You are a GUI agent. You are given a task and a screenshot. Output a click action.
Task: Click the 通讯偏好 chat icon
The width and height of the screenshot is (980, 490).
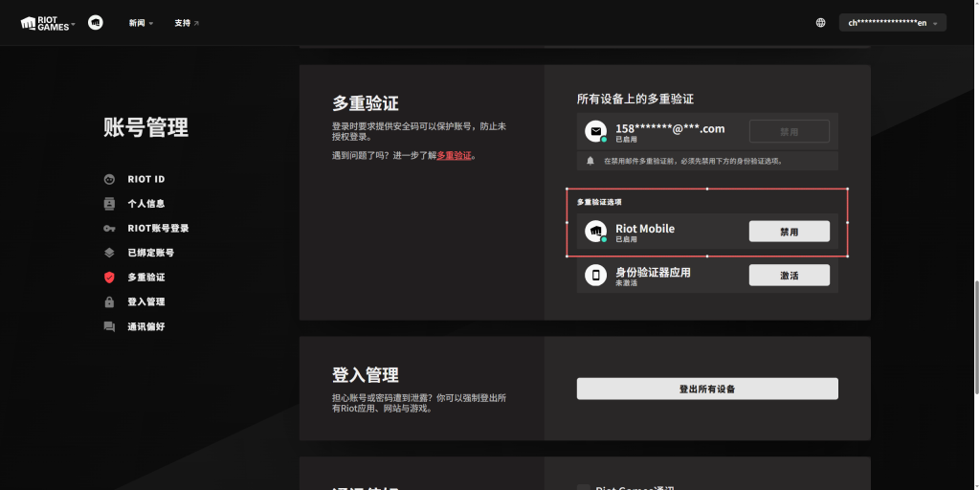[x=109, y=326]
